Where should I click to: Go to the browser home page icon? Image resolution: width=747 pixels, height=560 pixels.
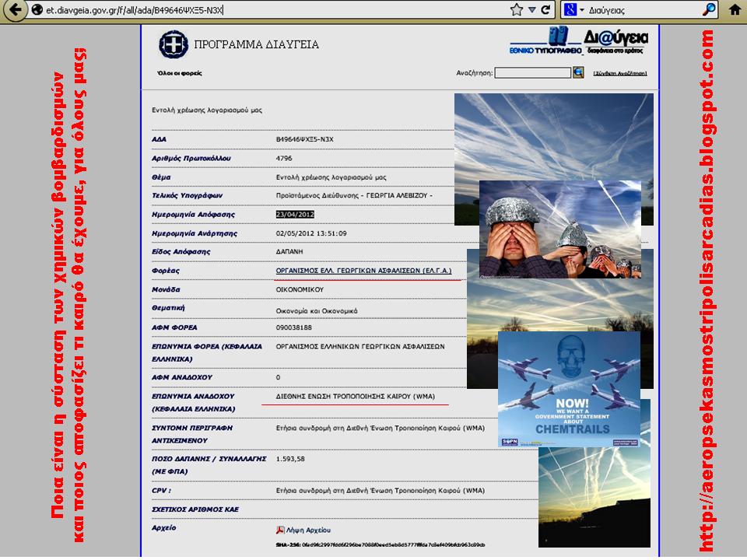coord(735,9)
